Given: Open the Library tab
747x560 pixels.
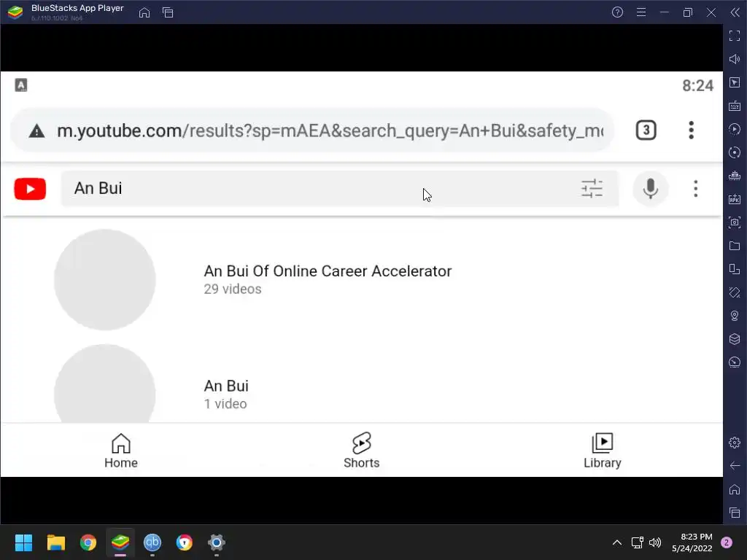Looking at the screenshot, I should tap(602, 451).
